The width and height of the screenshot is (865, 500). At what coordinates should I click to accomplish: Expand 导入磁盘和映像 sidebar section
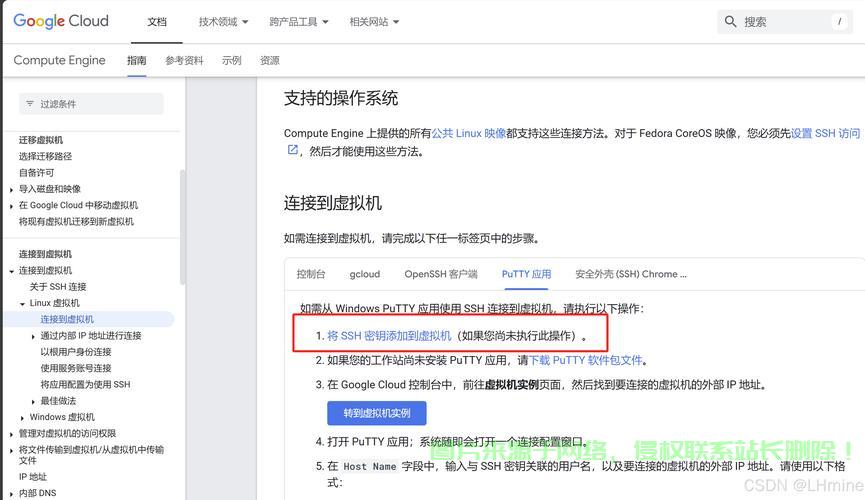[x=12, y=189]
